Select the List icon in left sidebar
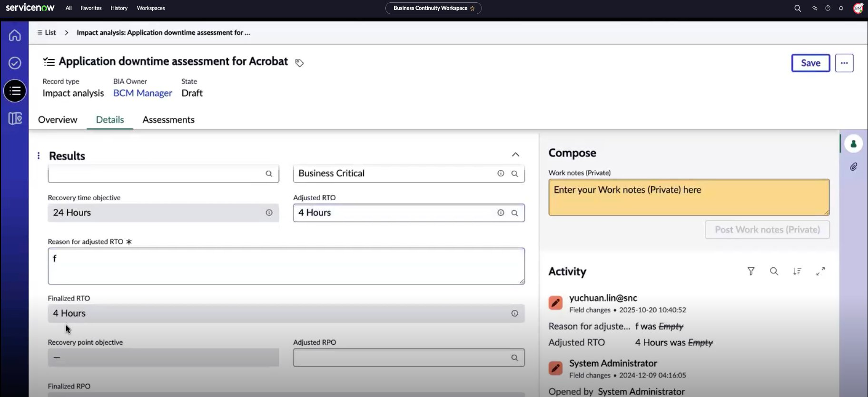Viewport: 868px width, 397px height. (15, 91)
